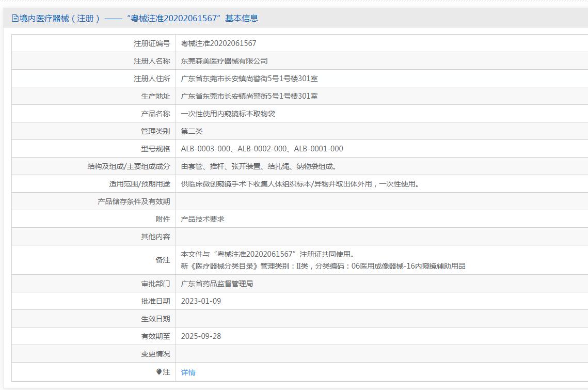Screen dimensions: 588x390
Task: Click the 产品名称 label
Action: coord(155,114)
